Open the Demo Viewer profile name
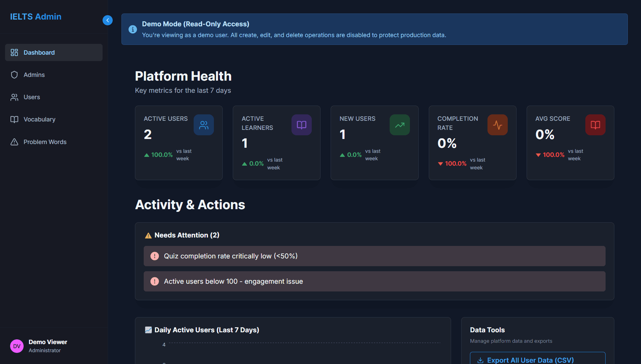The width and height of the screenshot is (641, 364). (x=48, y=342)
